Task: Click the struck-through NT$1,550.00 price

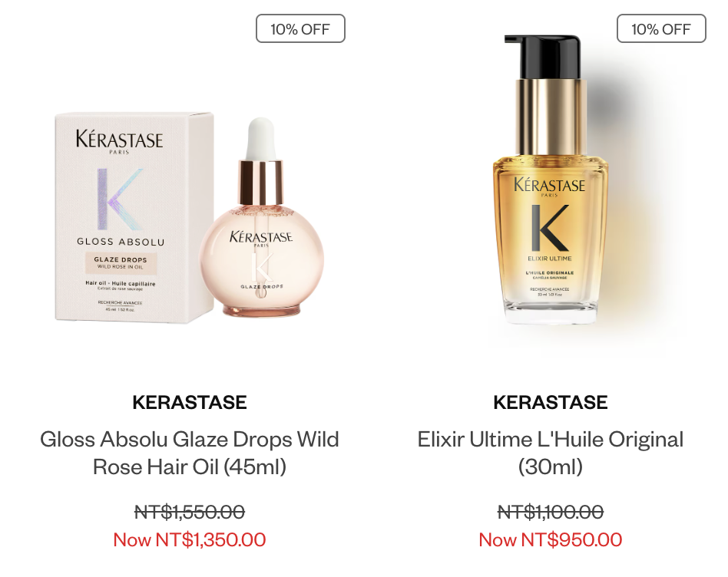Action: coord(190,512)
